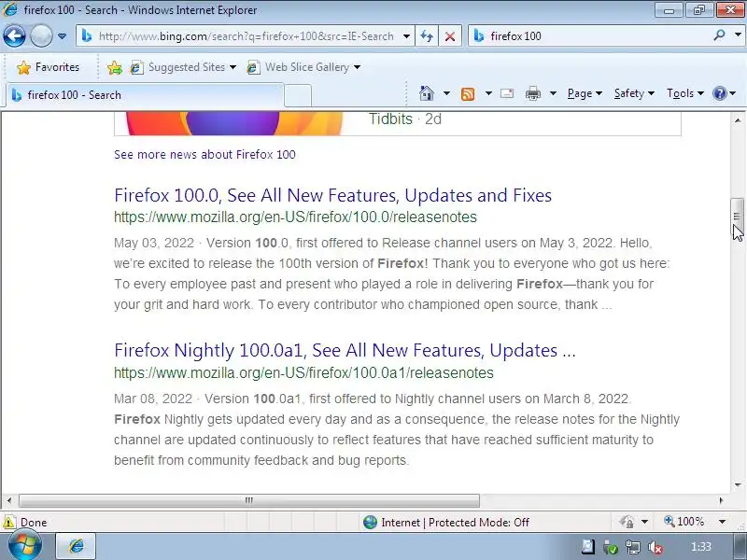Expand the Print options dropdown arrow

click(x=553, y=93)
